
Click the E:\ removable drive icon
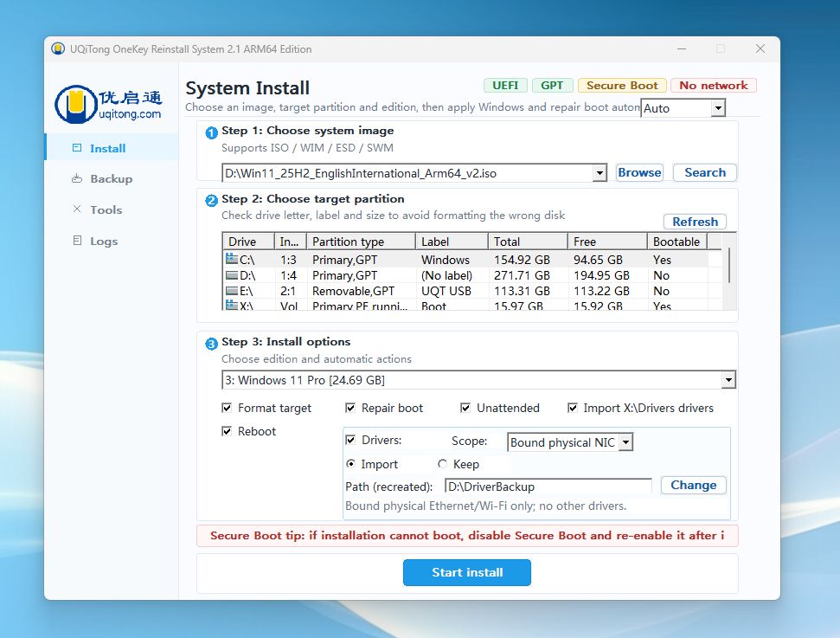[232, 291]
